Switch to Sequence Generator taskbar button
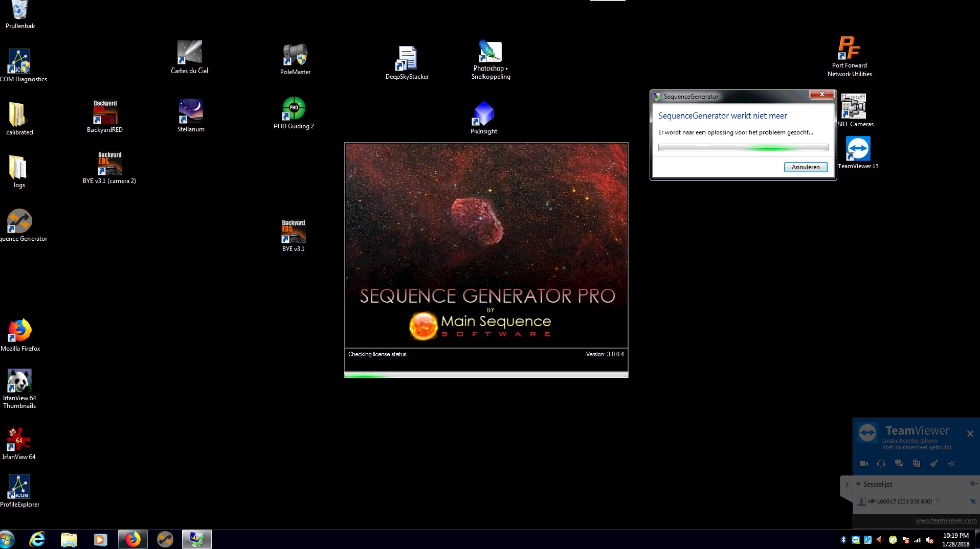This screenshot has width=980, height=549. coord(165,539)
